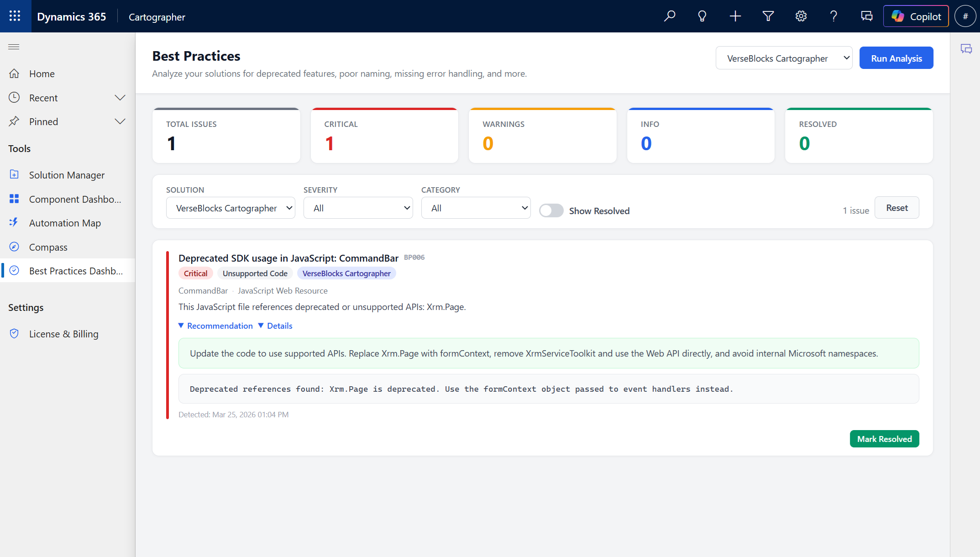Click the Dynamics 365 title

[71, 16]
